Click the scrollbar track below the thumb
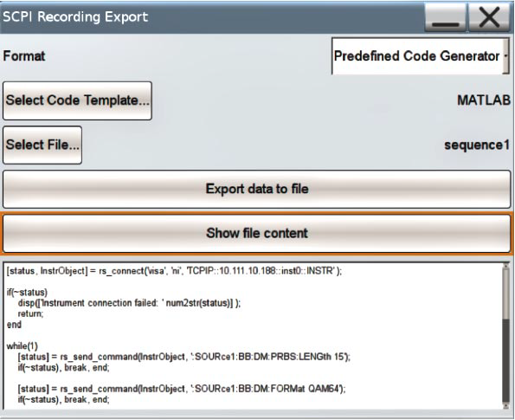Screen dimensions: 515x420 505,360
